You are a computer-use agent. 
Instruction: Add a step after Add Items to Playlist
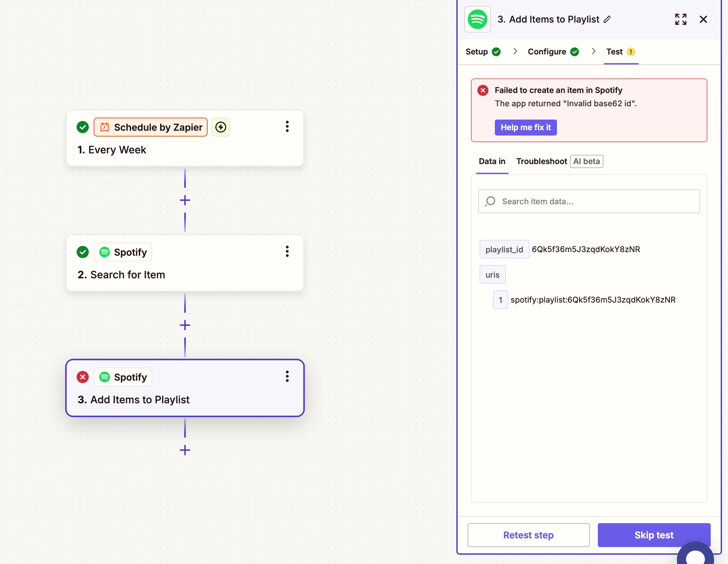[185, 450]
